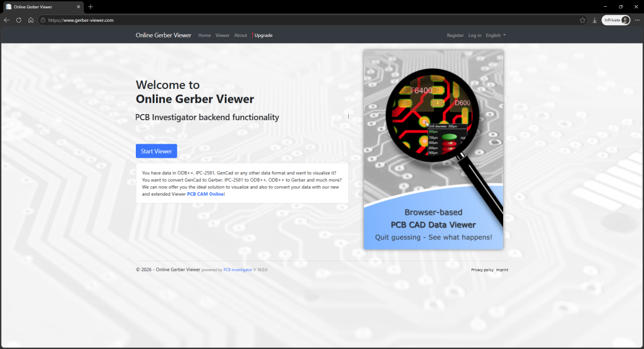Restore down the browser window

pyautogui.click(x=621, y=7)
